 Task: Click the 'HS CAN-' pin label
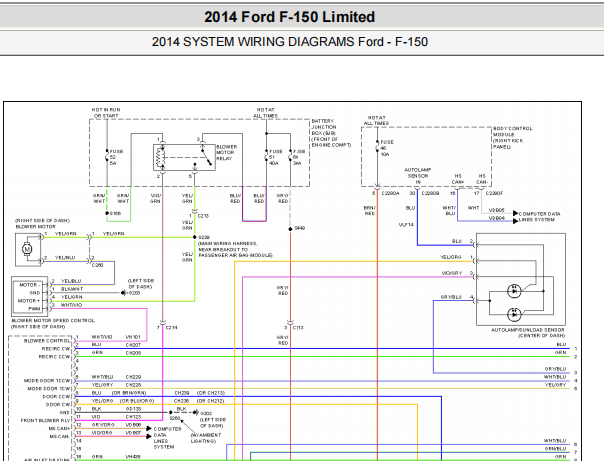482,179
